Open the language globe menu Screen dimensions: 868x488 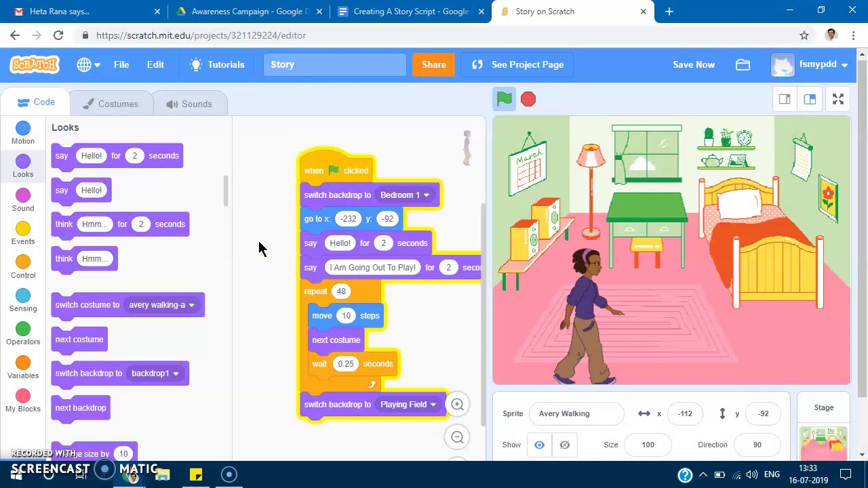[88, 64]
